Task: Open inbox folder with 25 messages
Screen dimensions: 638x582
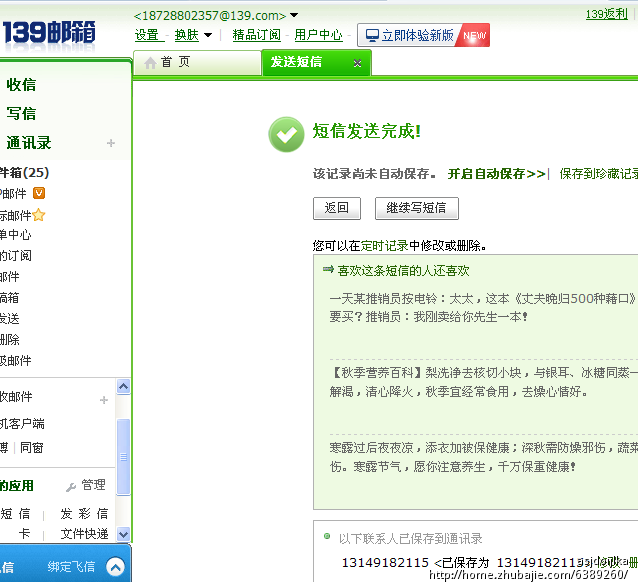Action: tap(24, 173)
